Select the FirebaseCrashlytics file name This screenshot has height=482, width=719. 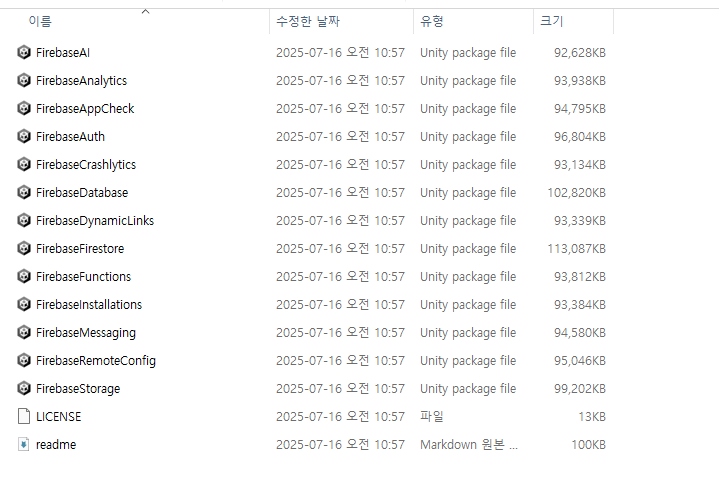tap(86, 165)
